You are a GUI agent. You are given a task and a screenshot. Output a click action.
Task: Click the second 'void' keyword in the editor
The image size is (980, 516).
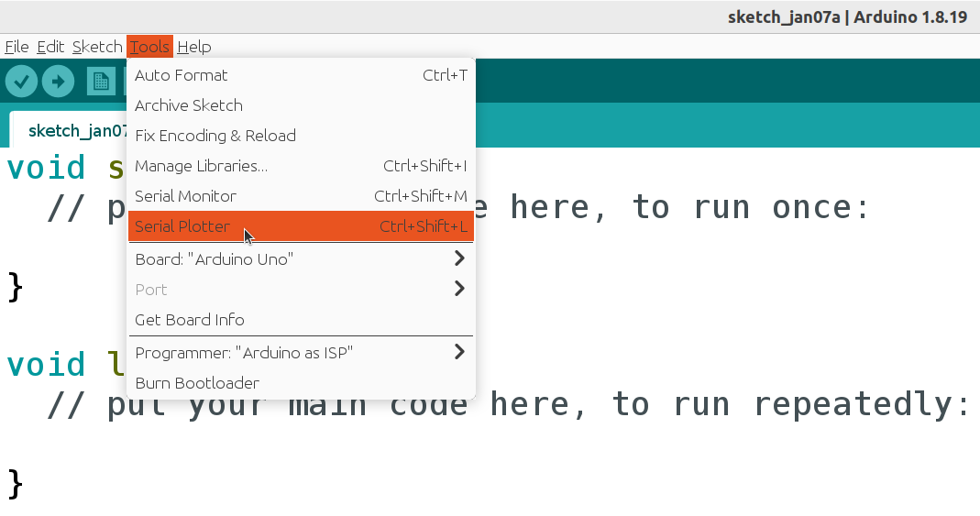point(46,365)
